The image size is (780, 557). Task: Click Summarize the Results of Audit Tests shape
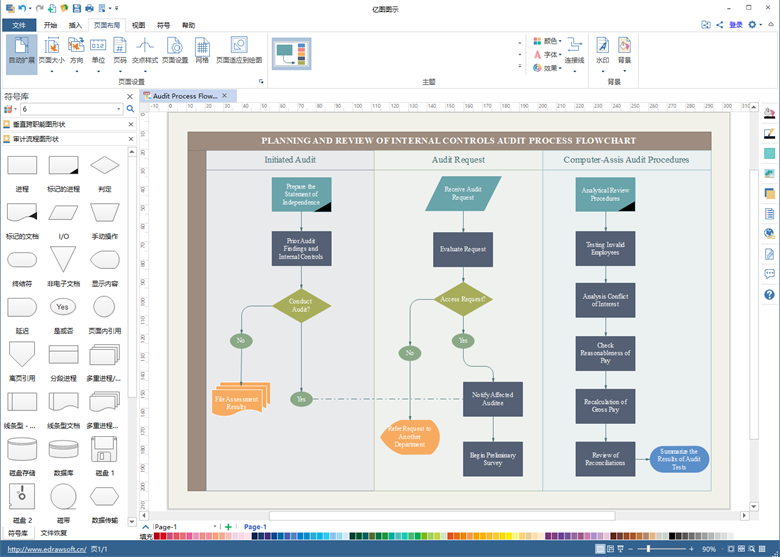click(679, 459)
